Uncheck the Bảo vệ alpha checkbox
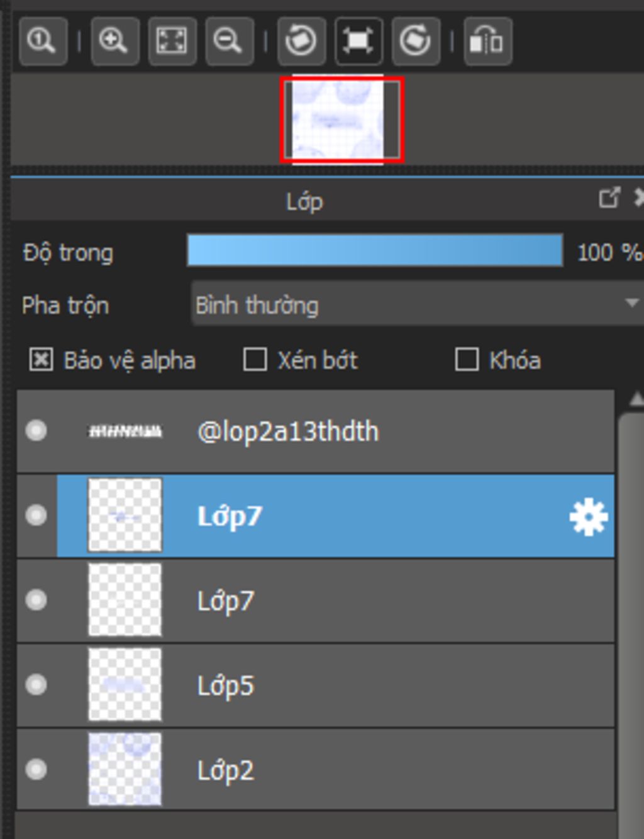Image resolution: width=644 pixels, height=839 pixels. click(42, 360)
